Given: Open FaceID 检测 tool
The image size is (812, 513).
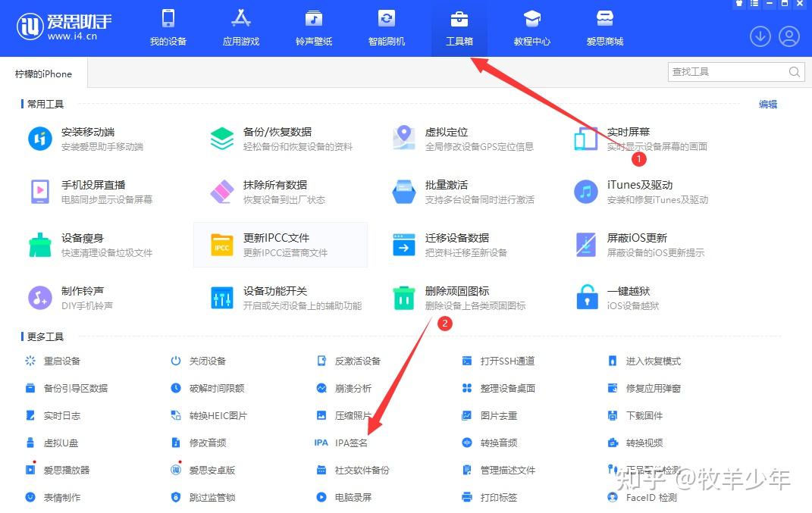Looking at the screenshot, I should point(643,498).
